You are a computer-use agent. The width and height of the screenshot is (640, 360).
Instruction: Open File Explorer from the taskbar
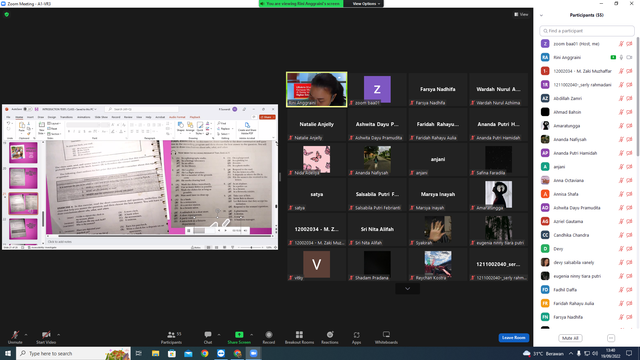[x=155, y=353]
